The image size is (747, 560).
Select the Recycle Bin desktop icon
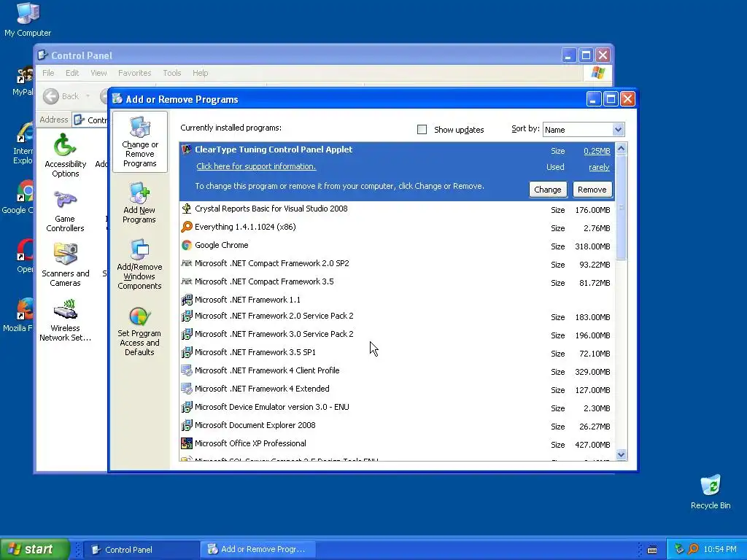pyautogui.click(x=711, y=492)
